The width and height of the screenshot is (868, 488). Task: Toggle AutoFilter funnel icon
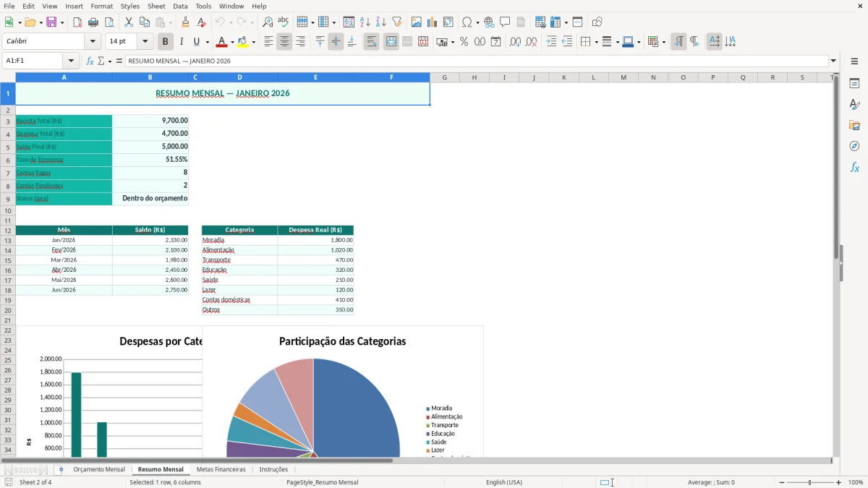(397, 22)
